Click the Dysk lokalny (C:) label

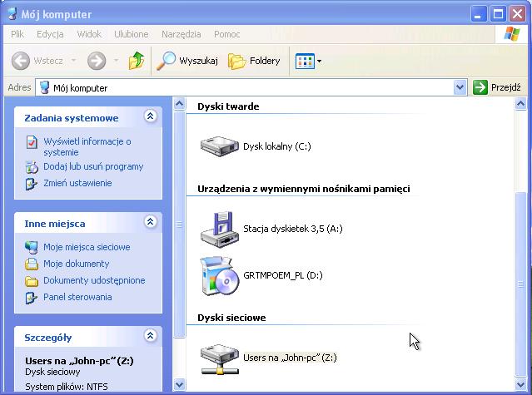(x=277, y=146)
